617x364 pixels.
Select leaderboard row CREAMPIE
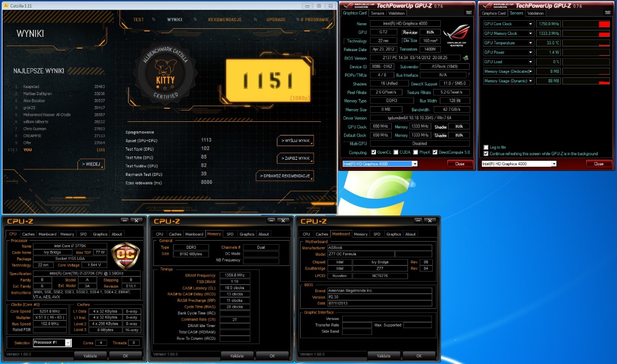point(59,135)
